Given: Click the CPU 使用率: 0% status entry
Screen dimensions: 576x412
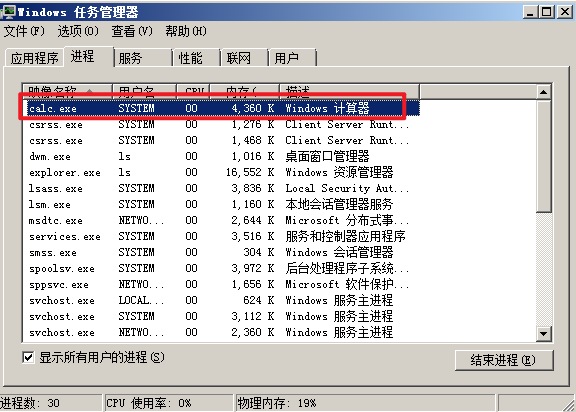Looking at the screenshot, I should coord(169,403).
